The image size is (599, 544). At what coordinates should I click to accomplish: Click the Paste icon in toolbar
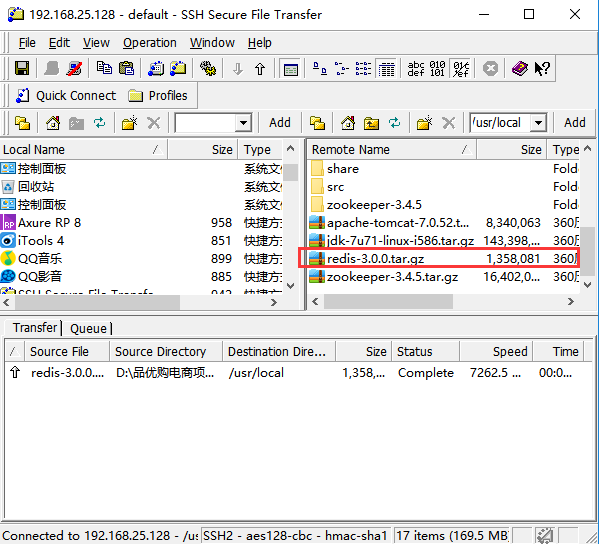coord(126,69)
